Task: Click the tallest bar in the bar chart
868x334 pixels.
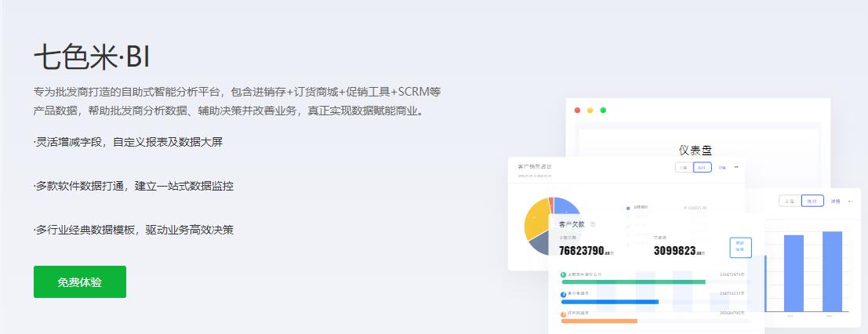Action: point(832,271)
